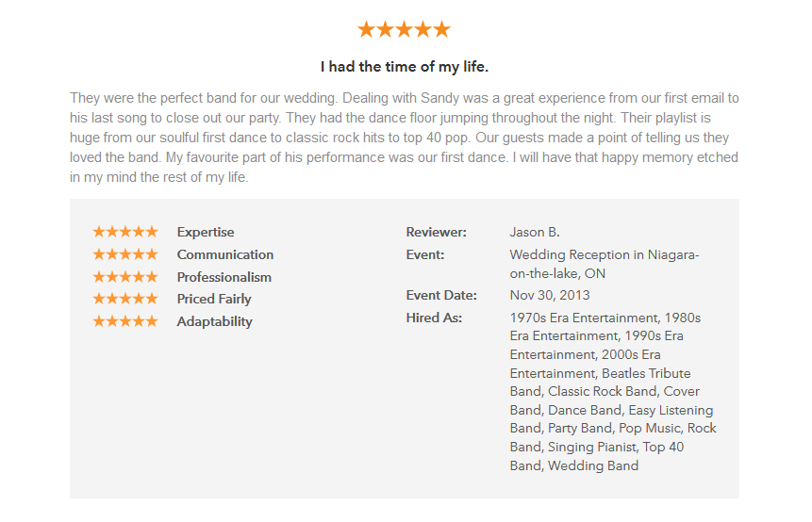Viewport: 812px width, 522px height.
Task: Click the Expertise star rating
Action: (125, 232)
